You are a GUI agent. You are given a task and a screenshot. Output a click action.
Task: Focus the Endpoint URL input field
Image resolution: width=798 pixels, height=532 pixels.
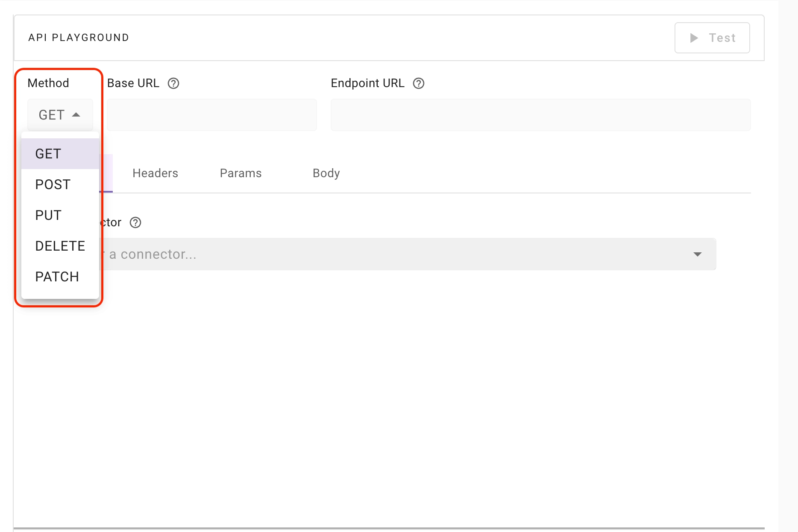click(541, 115)
